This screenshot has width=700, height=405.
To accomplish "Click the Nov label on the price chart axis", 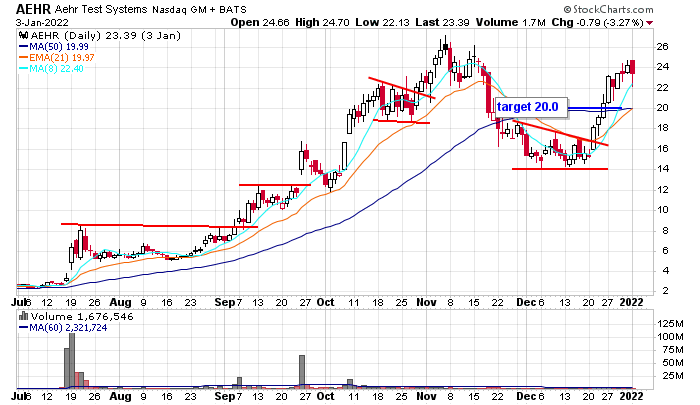I will pos(426,302).
